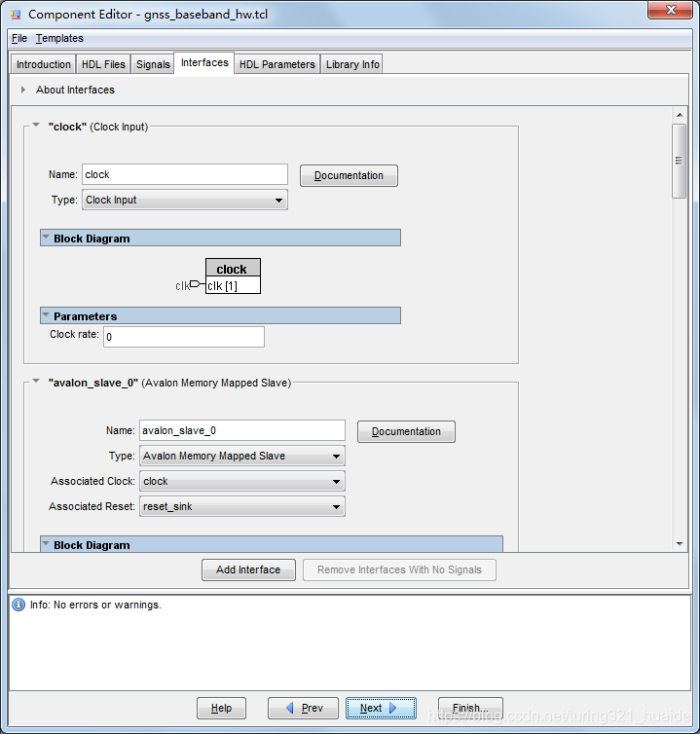Image resolution: width=700 pixels, height=734 pixels.
Task: Click the scrollbar down arrow
Action: click(680, 544)
